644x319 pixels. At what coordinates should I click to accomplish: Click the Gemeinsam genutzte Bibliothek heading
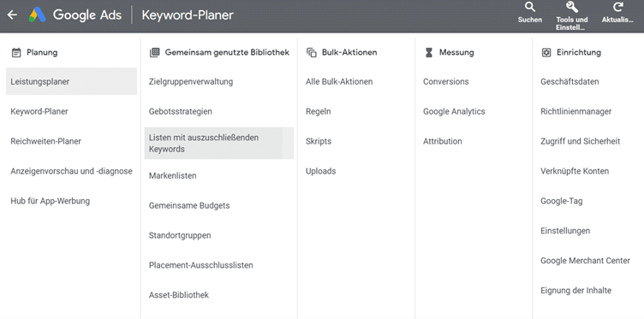[x=227, y=52]
